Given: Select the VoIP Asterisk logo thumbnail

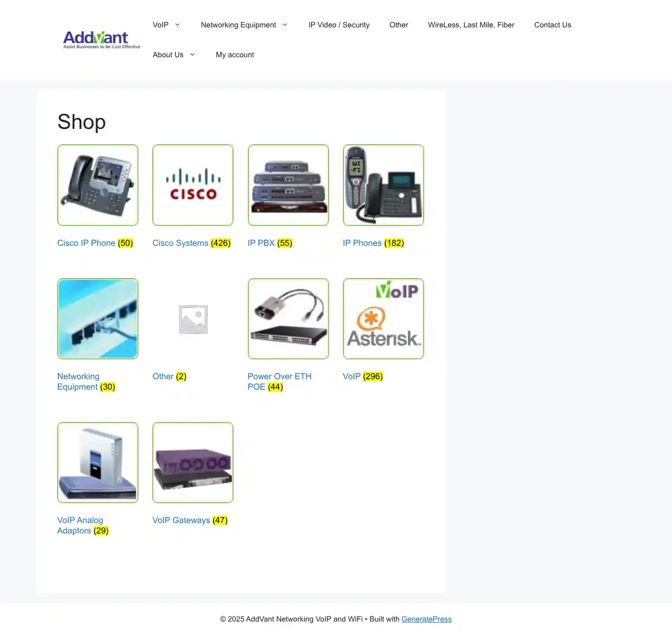Looking at the screenshot, I should 383,318.
